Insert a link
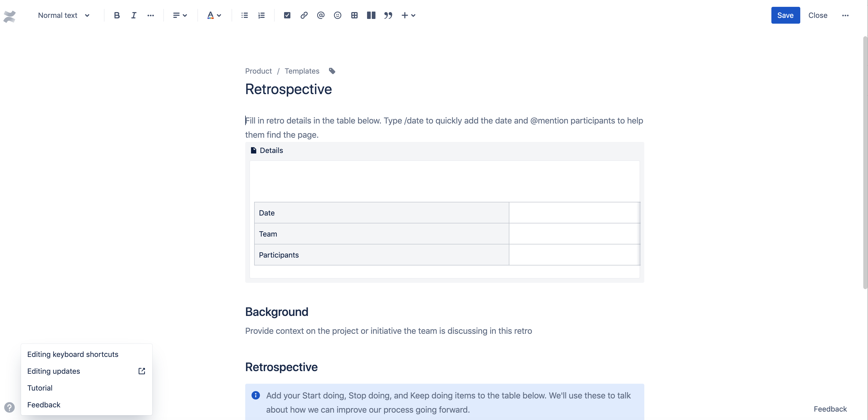The height and width of the screenshot is (420, 868). (304, 15)
